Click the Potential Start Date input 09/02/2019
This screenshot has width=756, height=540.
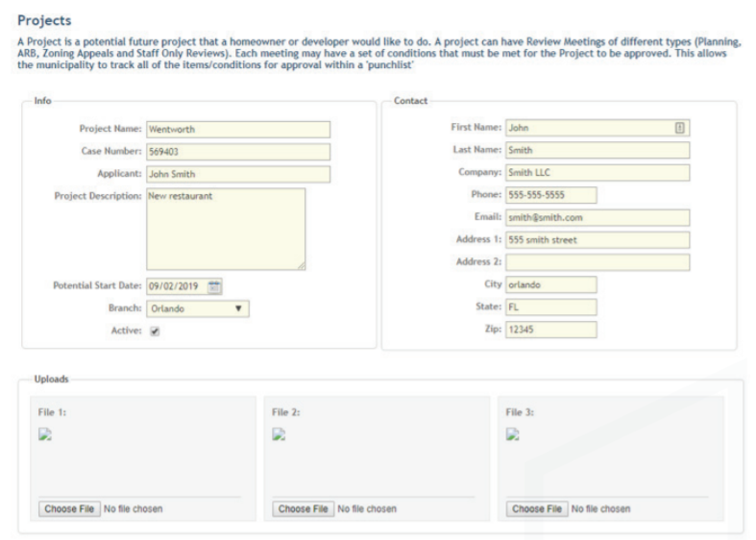(184, 286)
